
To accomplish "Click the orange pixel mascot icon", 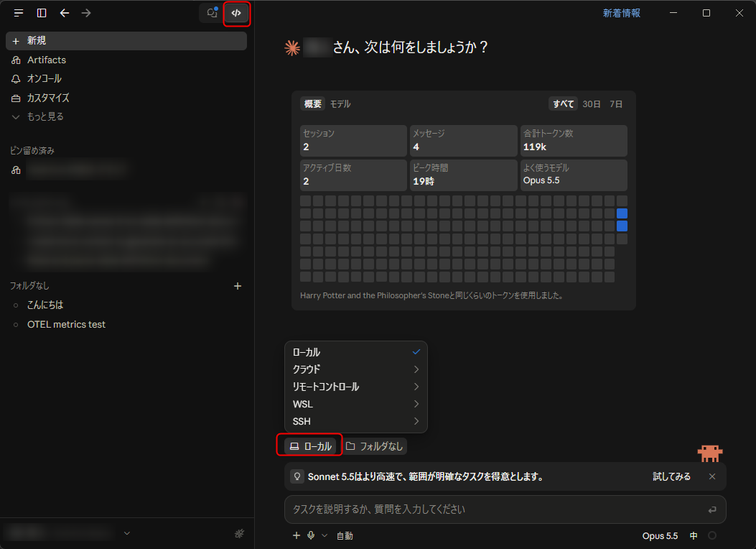I will point(710,453).
